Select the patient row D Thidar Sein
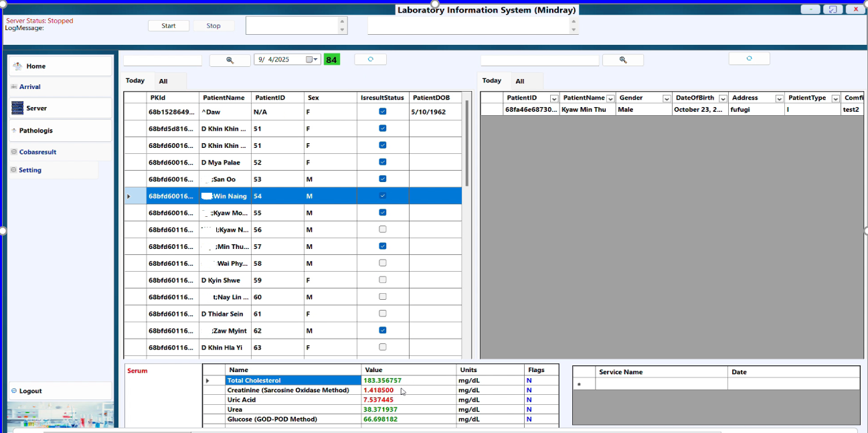Screen dimensions: 868x433 (x=292, y=313)
